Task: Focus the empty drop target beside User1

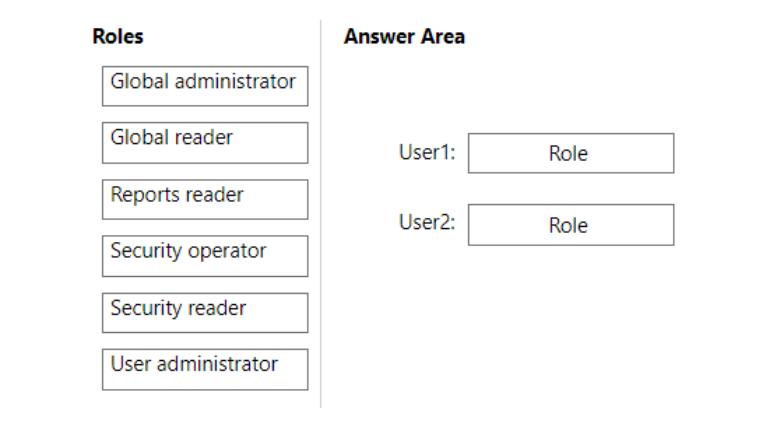Action: (x=570, y=153)
